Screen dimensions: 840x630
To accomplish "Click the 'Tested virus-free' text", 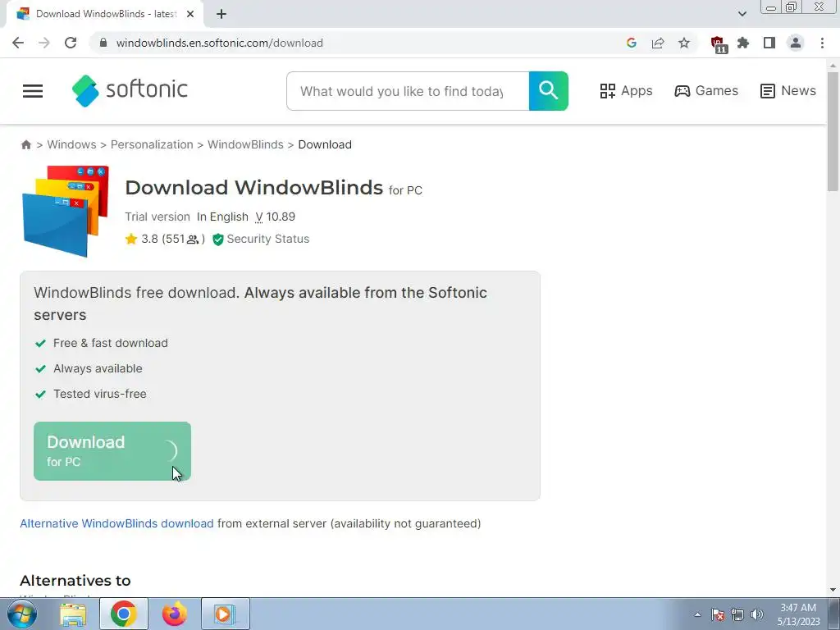I will click(x=99, y=394).
